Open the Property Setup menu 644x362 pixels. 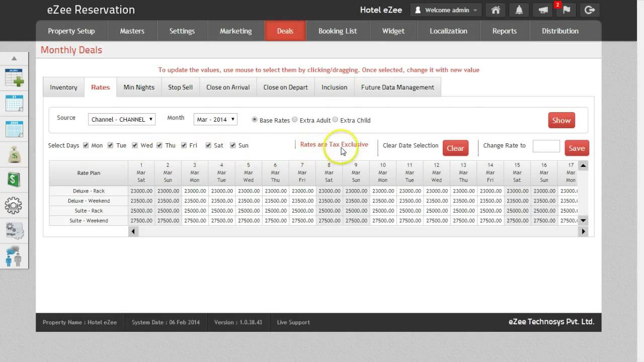pyautogui.click(x=71, y=31)
